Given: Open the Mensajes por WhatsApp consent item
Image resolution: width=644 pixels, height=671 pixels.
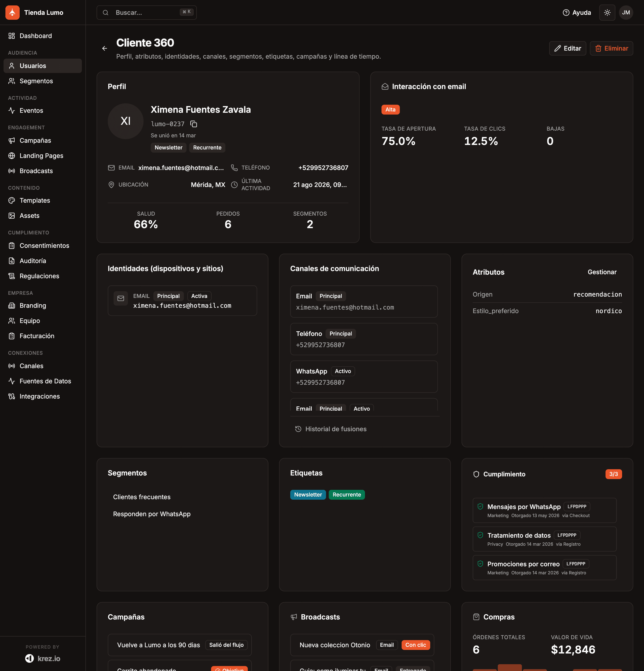Looking at the screenshot, I should tap(544, 510).
